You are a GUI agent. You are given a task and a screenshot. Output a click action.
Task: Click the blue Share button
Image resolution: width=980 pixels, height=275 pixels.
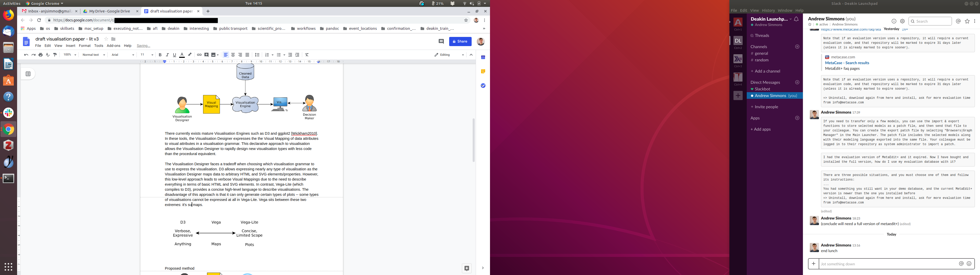tap(460, 42)
